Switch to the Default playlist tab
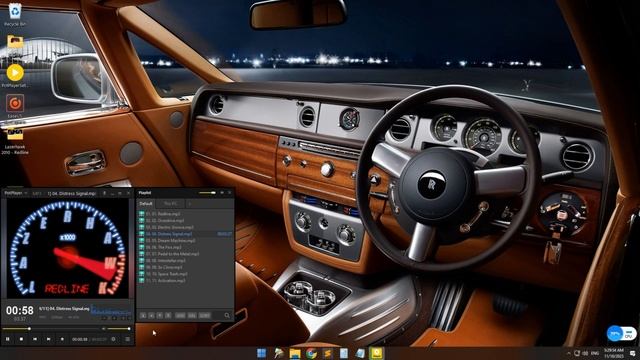The height and width of the screenshot is (360, 640). [x=146, y=203]
